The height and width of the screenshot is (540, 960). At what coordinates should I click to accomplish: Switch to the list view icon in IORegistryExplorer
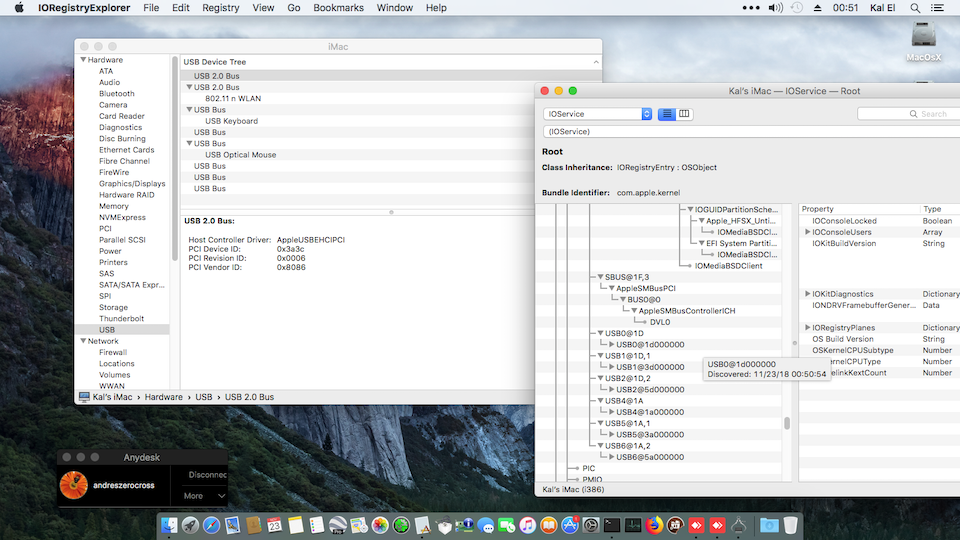click(x=667, y=114)
